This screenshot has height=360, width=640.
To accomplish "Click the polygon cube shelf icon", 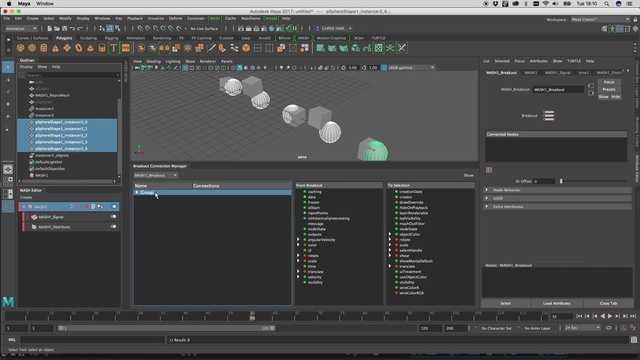I will 32,48.
